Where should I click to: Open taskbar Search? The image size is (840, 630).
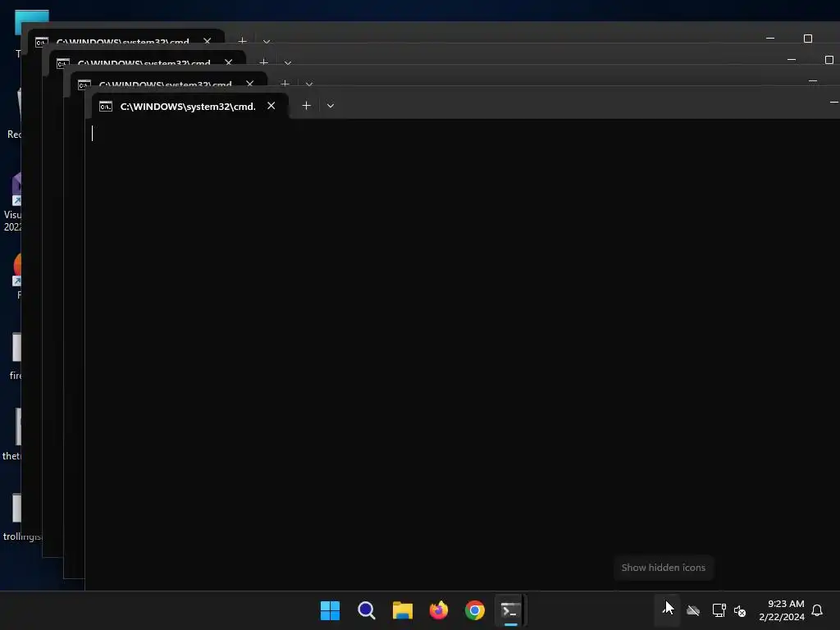367,610
